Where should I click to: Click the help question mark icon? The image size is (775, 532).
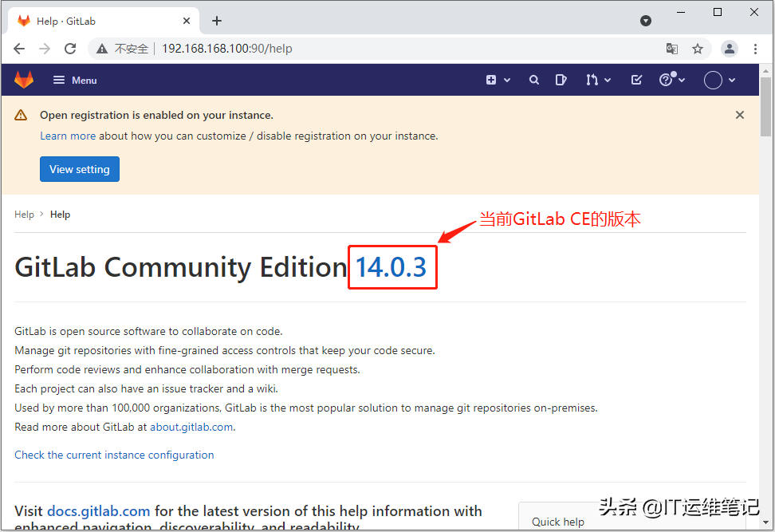[667, 80]
